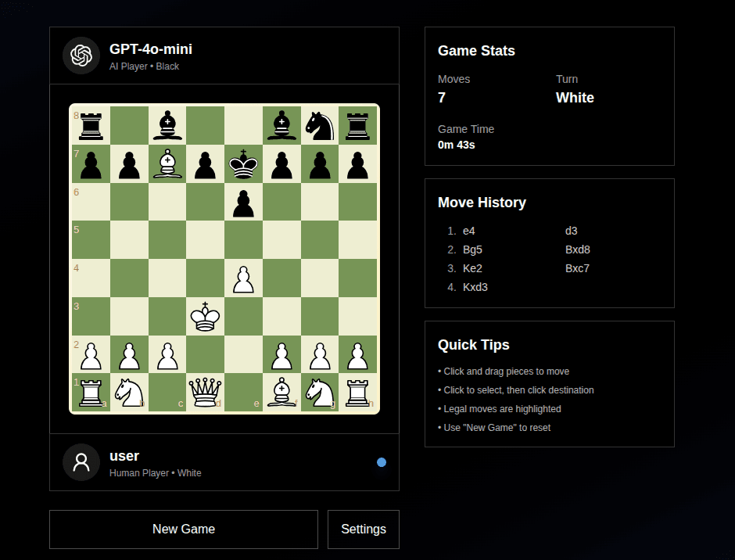Screen dimensions: 735x560
Task: Select the white king on d3
Action: pyautogui.click(x=205, y=316)
